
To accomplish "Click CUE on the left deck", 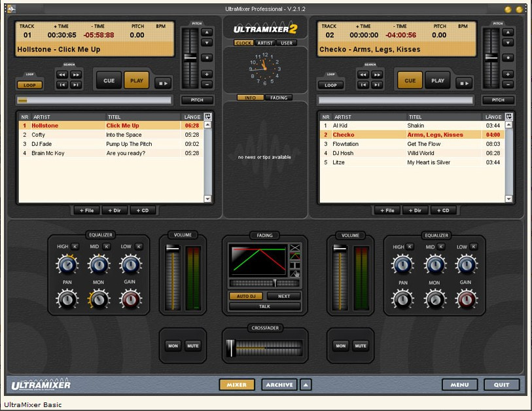I will click(109, 80).
